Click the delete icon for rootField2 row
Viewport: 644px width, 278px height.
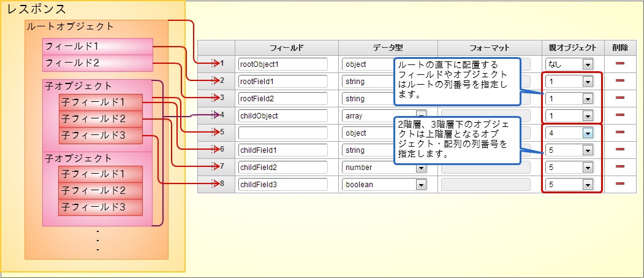point(619,98)
